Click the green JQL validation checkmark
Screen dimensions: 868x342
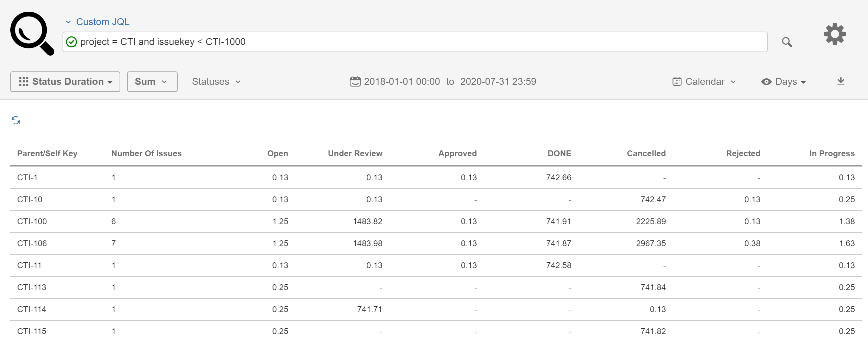[x=72, y=42]
